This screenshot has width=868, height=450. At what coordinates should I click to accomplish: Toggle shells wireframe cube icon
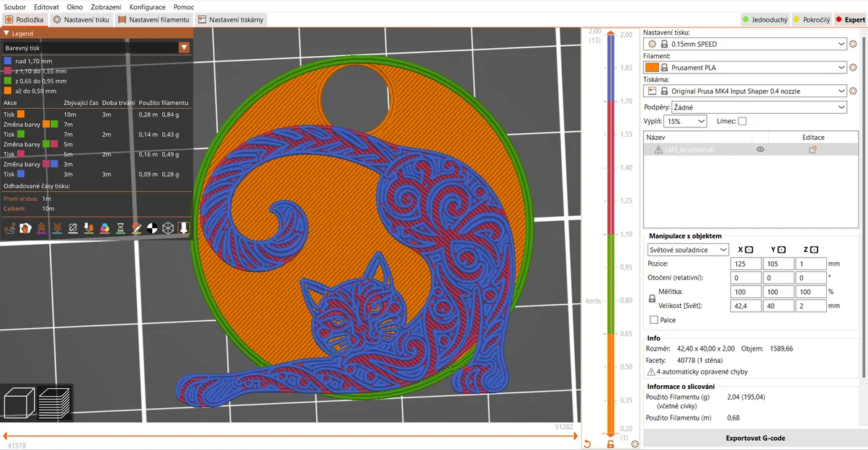click(168, 228)
